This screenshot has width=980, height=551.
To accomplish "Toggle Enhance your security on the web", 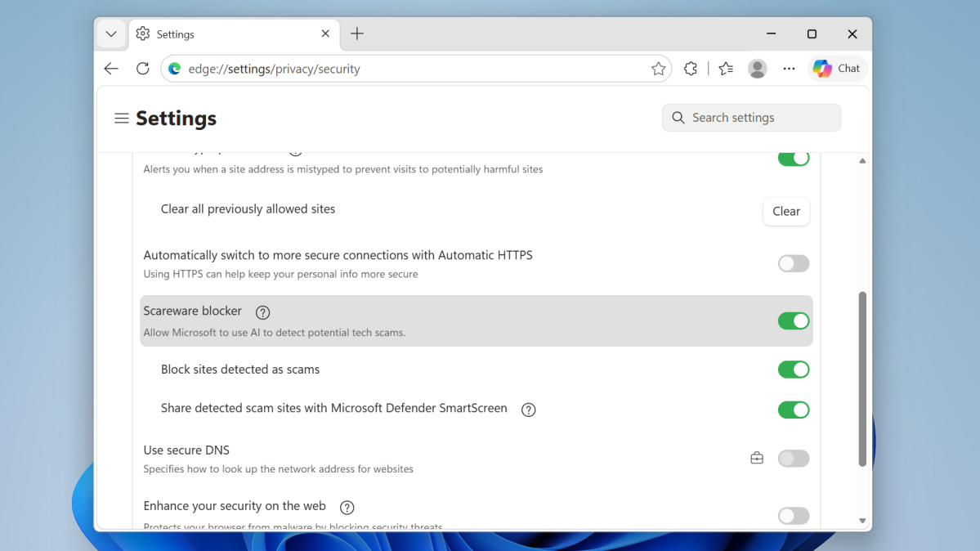I will coord(794,516).
